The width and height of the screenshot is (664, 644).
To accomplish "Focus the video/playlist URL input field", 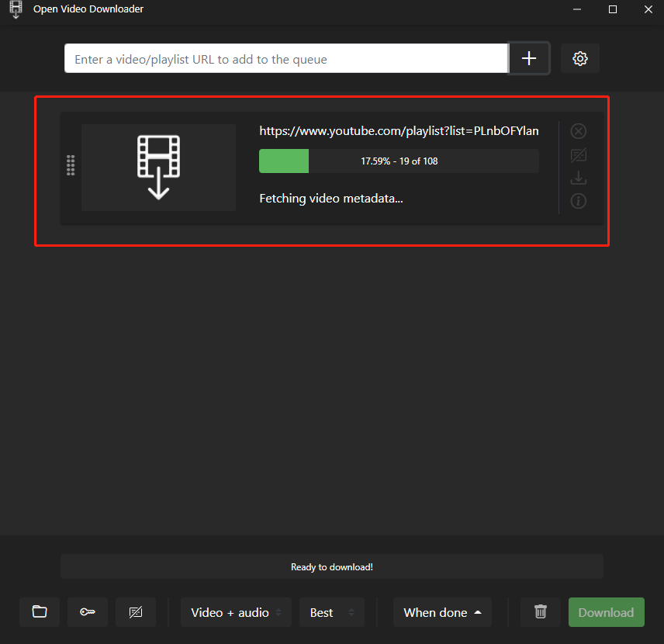I will (285, 58).
